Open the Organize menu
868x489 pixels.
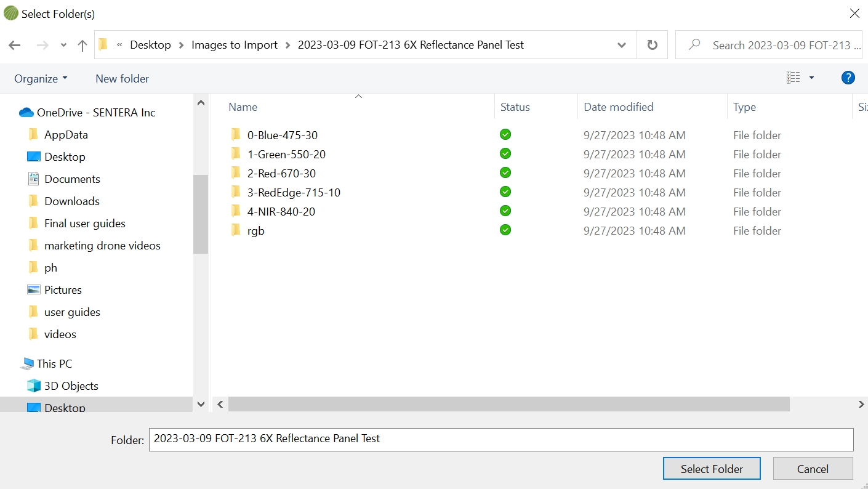(x=41, y=78)
